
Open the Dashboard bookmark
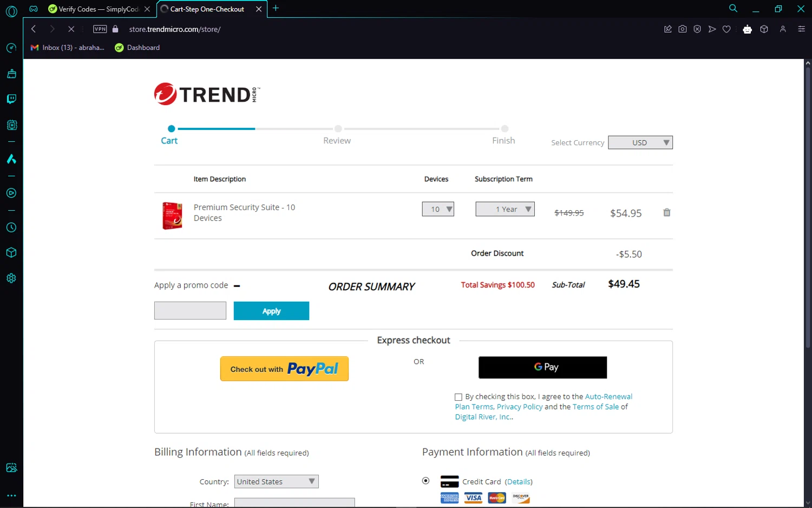137,48
